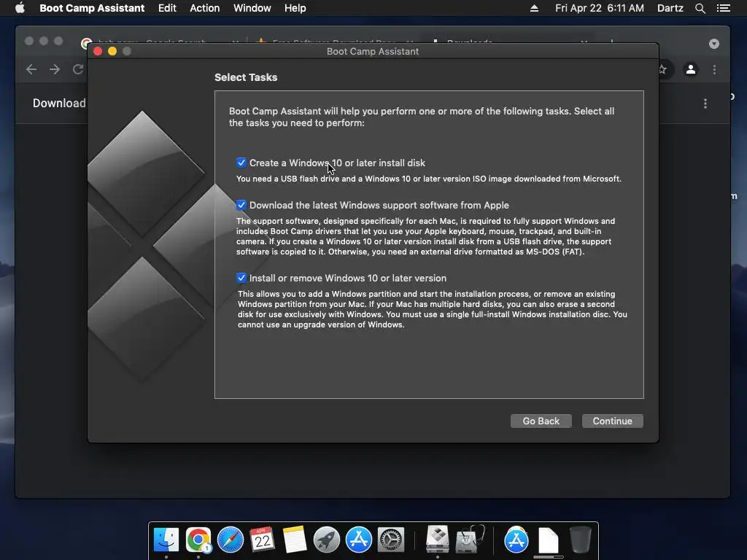The height and width of the screenshot is (560, 747).
Task: Open the Edit menu
Action: click(167, 8)
